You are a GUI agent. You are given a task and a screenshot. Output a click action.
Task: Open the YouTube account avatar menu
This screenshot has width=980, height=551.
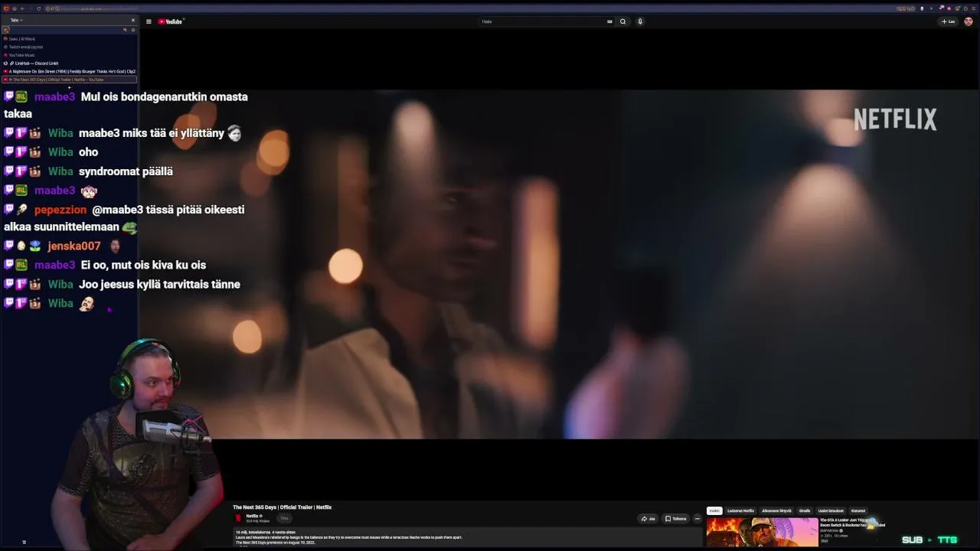pos(969,21)
